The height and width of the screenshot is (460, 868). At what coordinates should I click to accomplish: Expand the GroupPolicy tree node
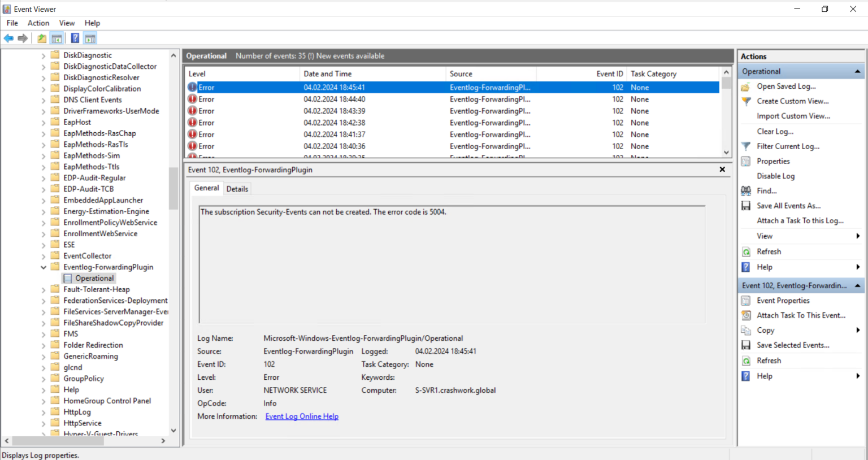[44, 378]
